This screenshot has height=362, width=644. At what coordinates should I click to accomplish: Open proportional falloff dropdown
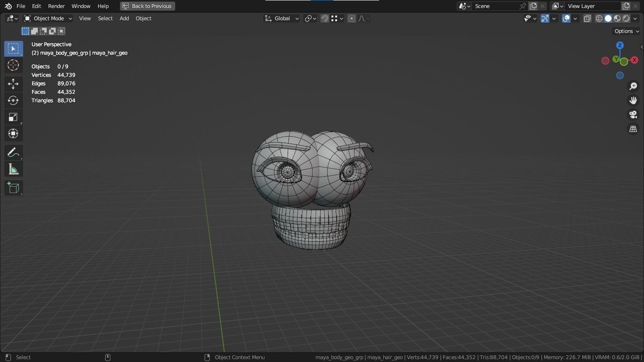click(363, 18)
